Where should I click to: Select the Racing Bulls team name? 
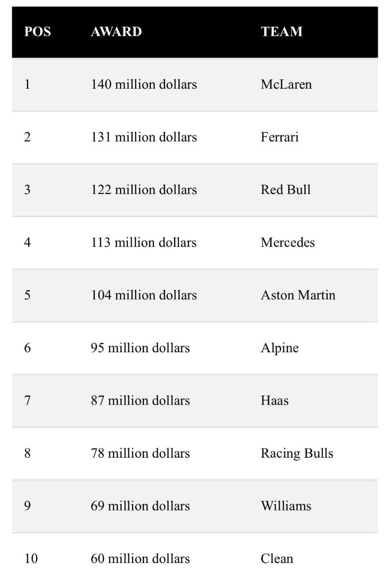[x=296, y=453]
